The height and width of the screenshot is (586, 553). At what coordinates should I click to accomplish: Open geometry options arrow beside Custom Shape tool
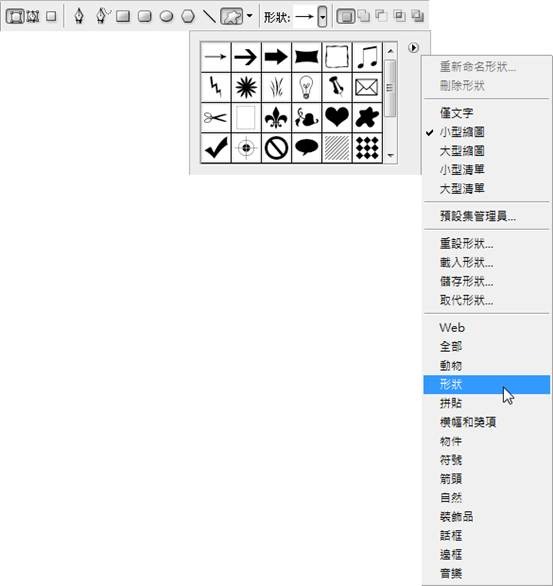[250, 16]
